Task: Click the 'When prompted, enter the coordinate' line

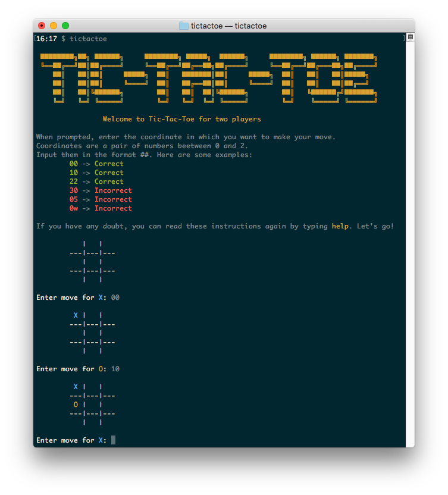Action: [x=186, y=137]
